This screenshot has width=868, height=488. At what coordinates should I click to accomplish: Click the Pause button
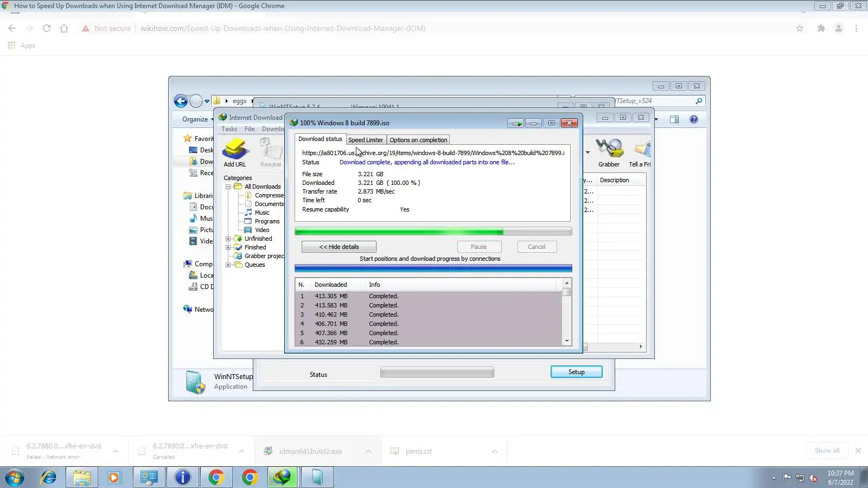479,247
